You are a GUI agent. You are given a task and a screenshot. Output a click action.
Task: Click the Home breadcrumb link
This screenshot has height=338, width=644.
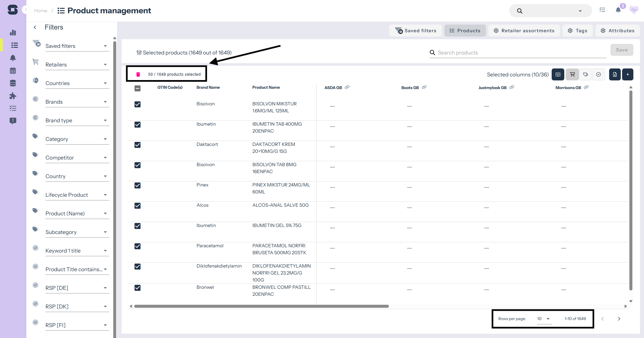(41, 11)
